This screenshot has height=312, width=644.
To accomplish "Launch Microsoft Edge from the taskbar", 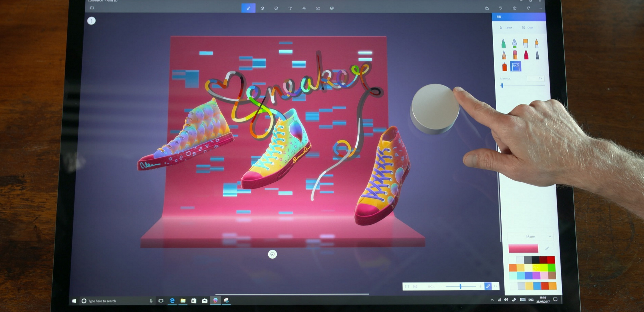I will point(172,301).
